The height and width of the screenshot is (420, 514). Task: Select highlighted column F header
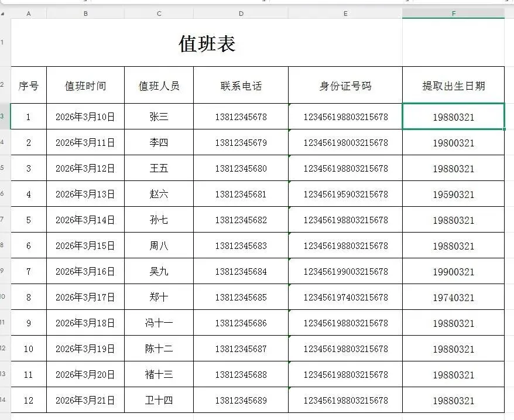(453, 14)
